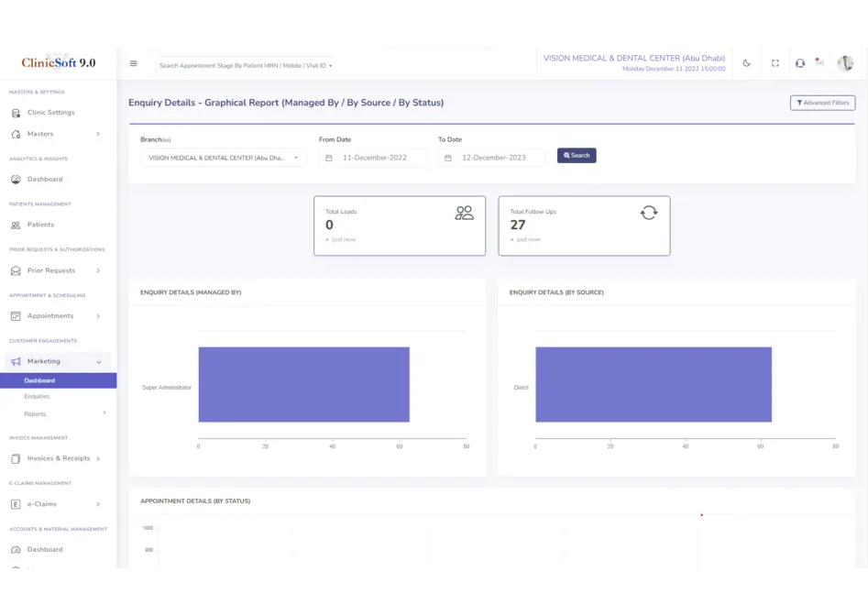Collapse the Marketing section
Screen dimensions: 868x616
(99, 362)
